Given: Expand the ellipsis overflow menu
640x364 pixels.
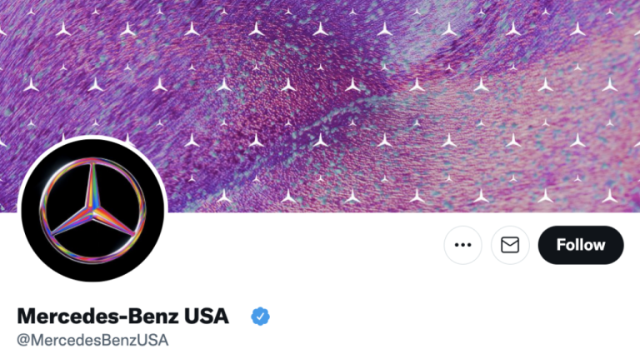Looking at the screenshot, I should (462, 245).
